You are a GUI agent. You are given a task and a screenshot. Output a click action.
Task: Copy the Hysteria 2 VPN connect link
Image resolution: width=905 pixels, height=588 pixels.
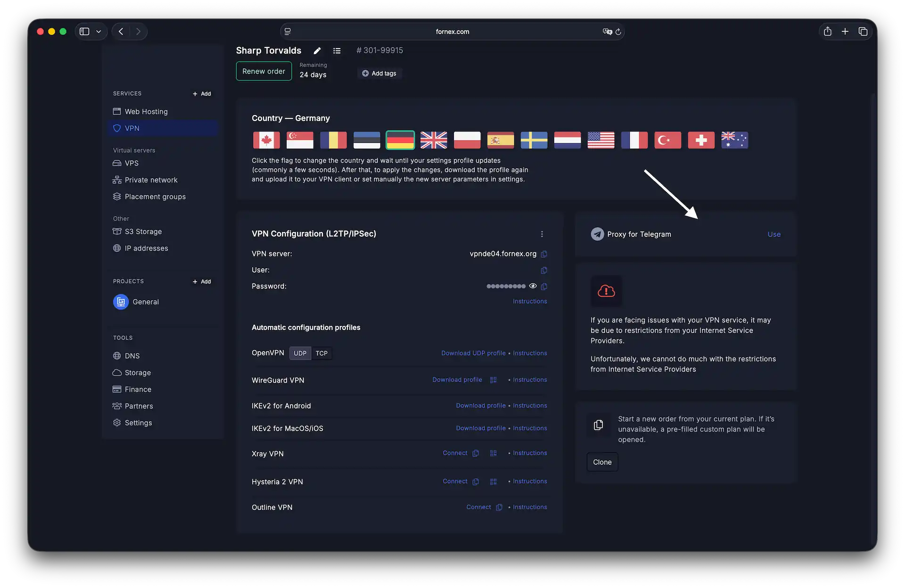coord(476,482)
